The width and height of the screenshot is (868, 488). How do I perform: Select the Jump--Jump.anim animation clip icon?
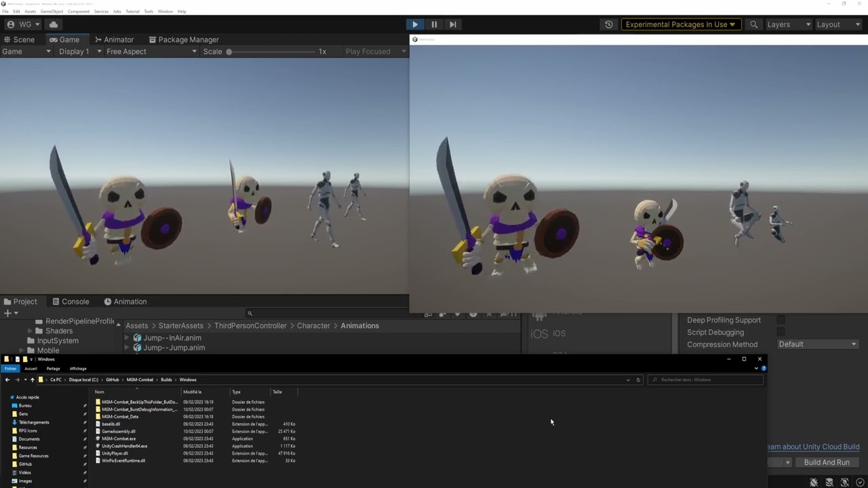click(138, 348)
